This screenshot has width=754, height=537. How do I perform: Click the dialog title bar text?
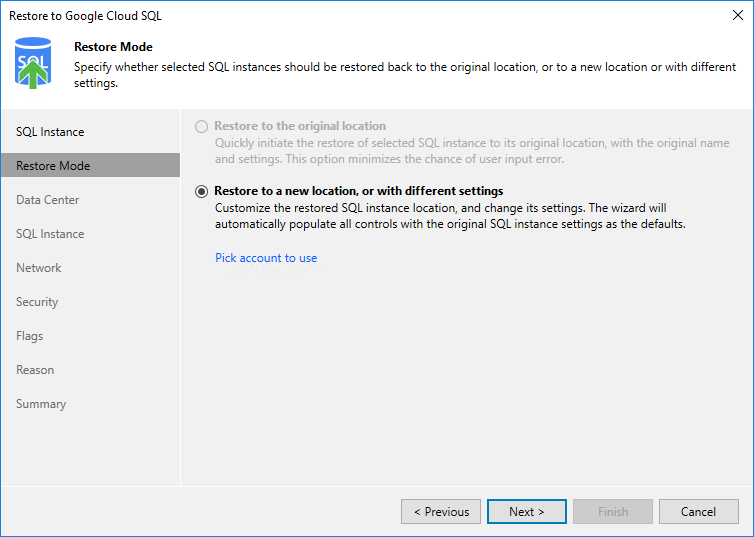pos(85,15)
